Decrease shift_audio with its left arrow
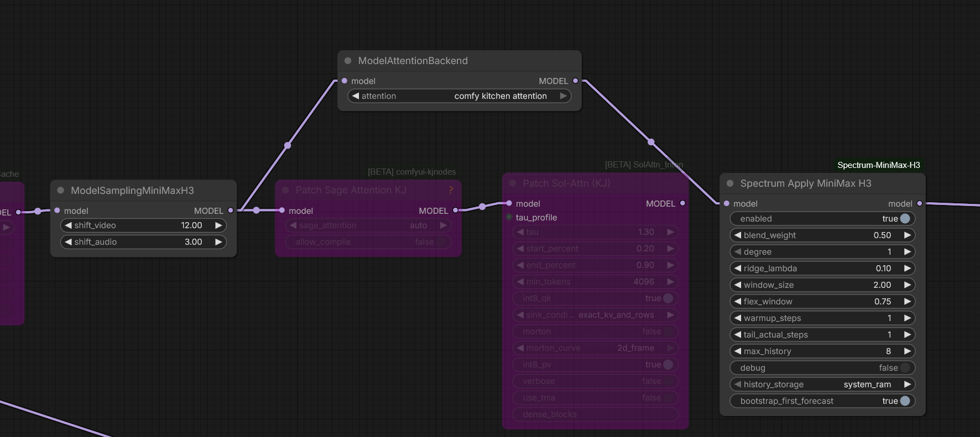Screen dimensions: 980x437 pyautogui.click(x=68, y=242)
